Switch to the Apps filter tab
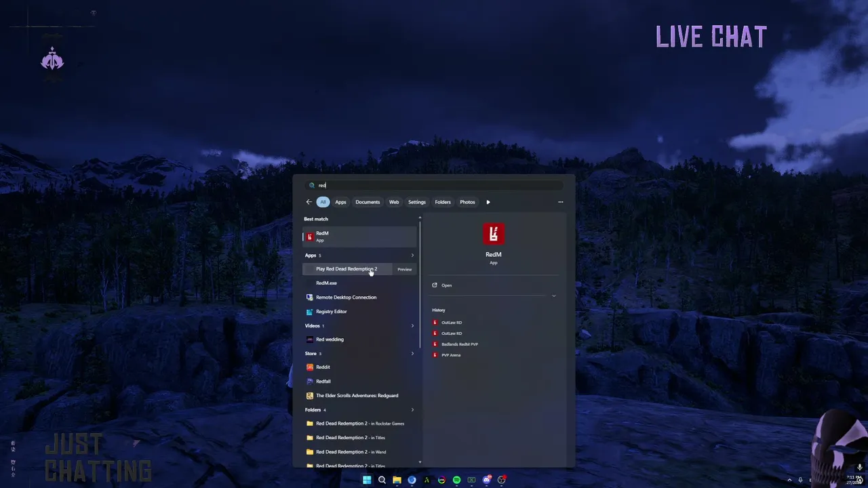Screen dimensions: 868x488 pyautogui.click(x=340, y=202)
